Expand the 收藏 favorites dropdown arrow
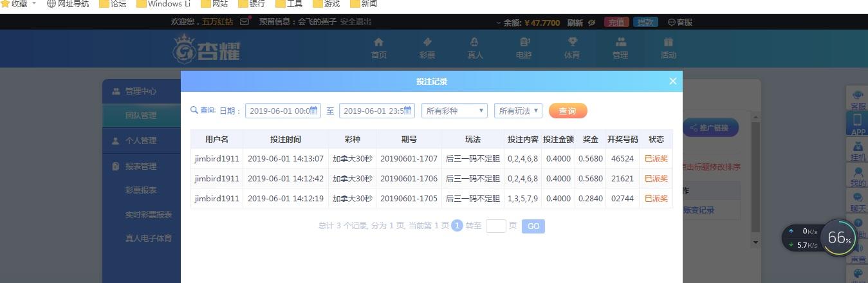868x283 pixels. 33,4
